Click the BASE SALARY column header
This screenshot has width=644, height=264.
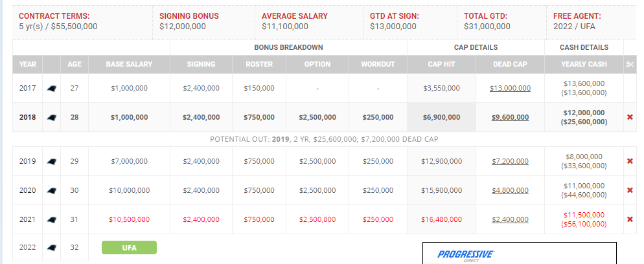(x=129, y=64)
